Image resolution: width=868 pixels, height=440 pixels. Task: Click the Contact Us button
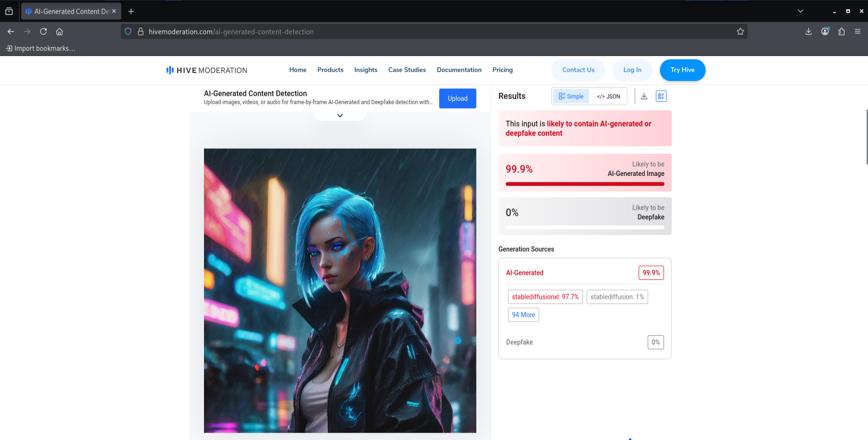[x=578, y=70]
